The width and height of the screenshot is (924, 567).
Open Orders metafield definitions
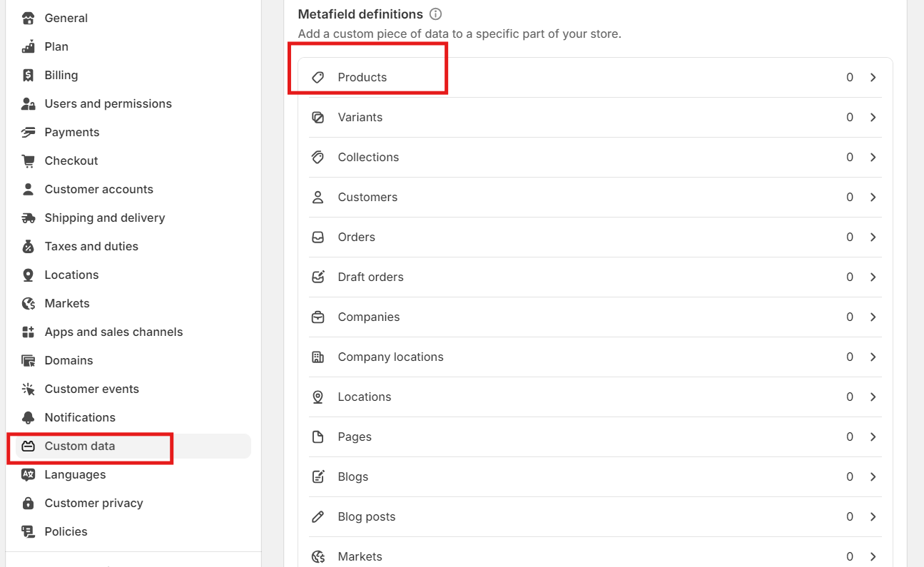tap(596, 237)
